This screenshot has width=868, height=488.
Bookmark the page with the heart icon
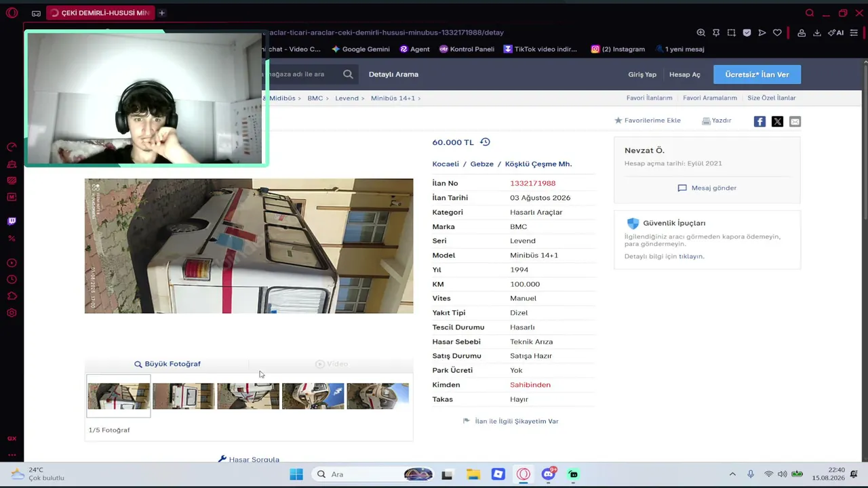[x=777, y=33]
